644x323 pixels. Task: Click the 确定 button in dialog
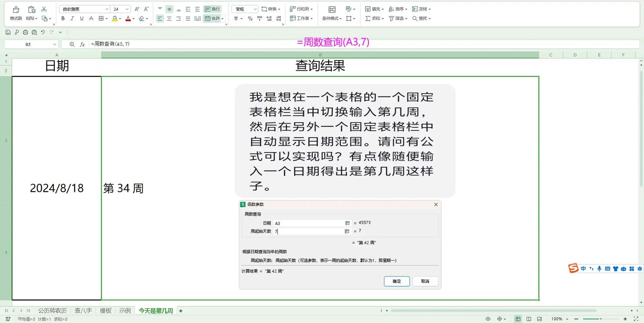[397, 281]
